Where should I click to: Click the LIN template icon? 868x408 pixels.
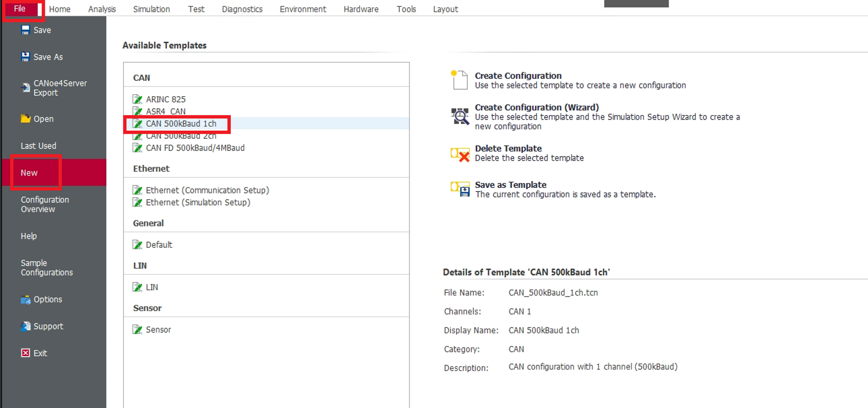[x=138, y=287]
